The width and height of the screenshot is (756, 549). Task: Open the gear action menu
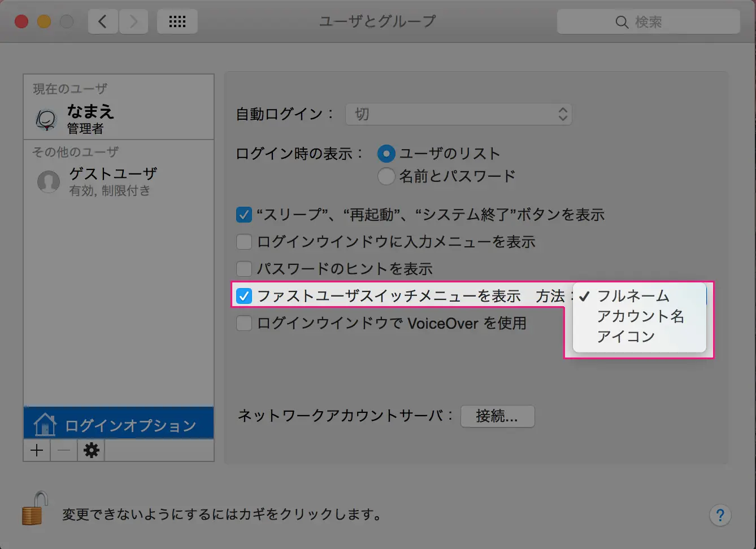tap(91, 450)
